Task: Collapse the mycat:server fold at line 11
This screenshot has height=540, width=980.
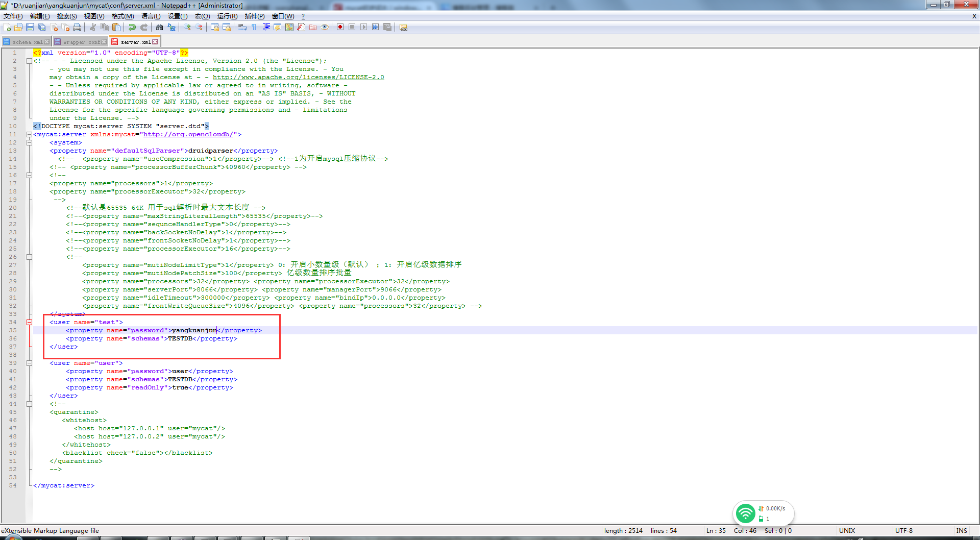Action: click(29, 134)
